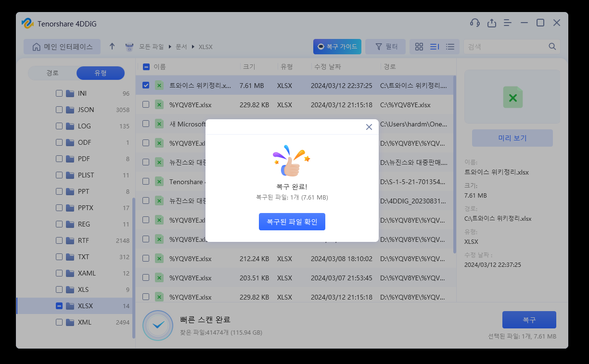Toggle the XLSX file type checkbox
Image resolution: width=589 pixels, height=364 pixels.
click(59, 306)
